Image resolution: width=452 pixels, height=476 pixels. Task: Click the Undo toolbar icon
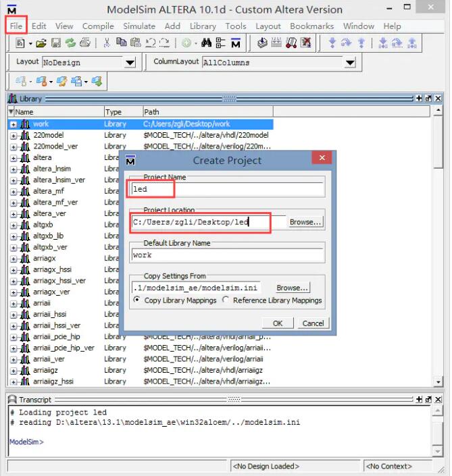pos(150,43)
